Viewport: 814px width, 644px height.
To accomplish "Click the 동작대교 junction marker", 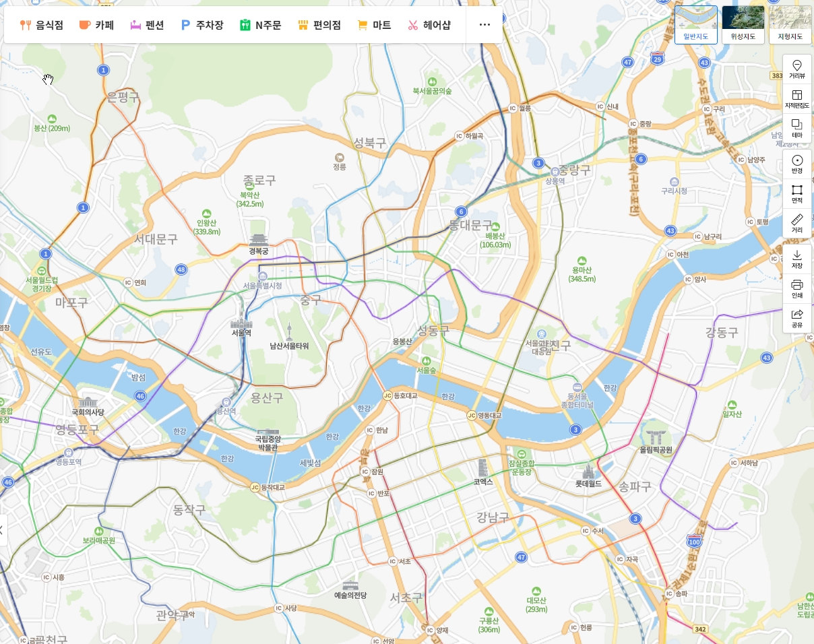I will [x=255, y=487].
